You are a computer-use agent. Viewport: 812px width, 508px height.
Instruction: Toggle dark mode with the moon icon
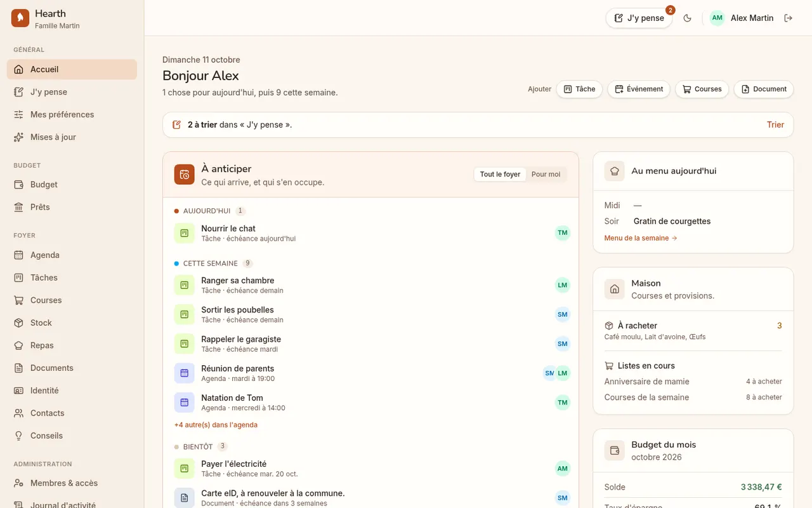coord(687,18)
